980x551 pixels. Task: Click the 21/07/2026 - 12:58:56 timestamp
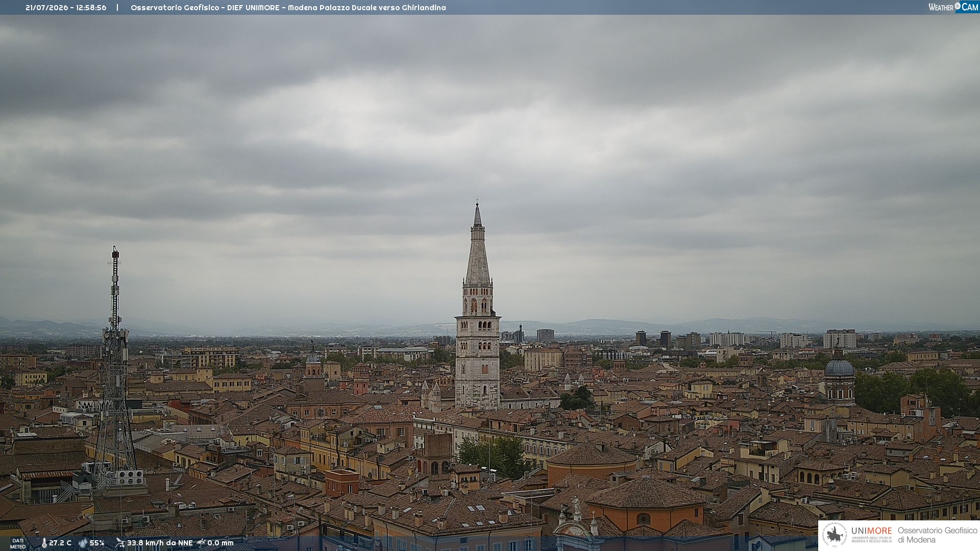point(66,8)
